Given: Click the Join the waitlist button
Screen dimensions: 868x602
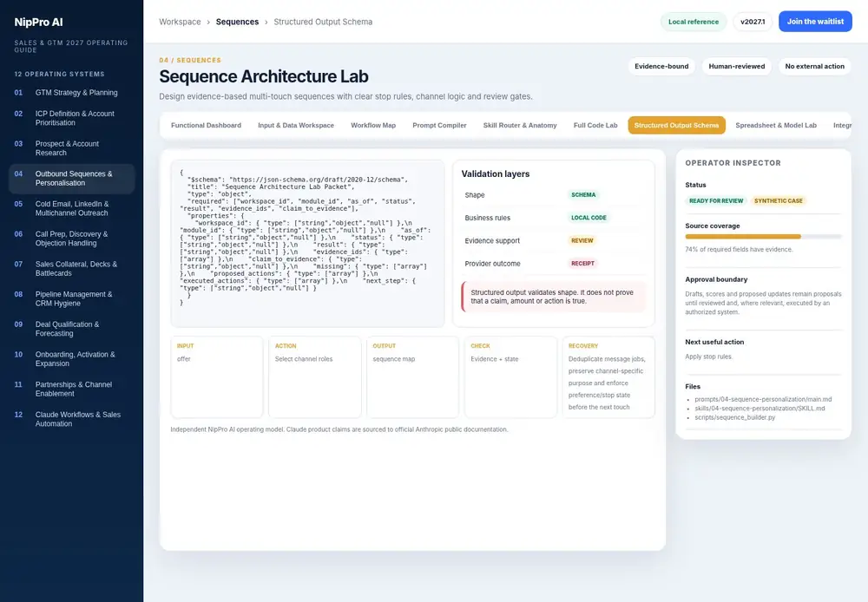Looking at the screenshot, I should [x=815, y=22].
